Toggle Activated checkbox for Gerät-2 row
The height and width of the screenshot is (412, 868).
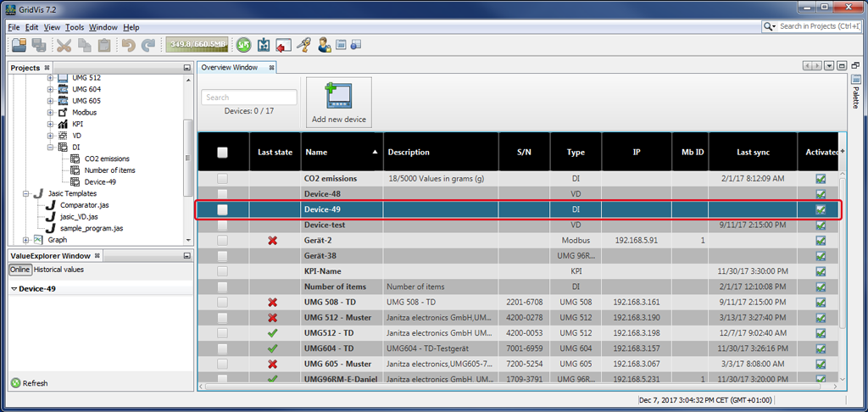click(x=820, y=241)
